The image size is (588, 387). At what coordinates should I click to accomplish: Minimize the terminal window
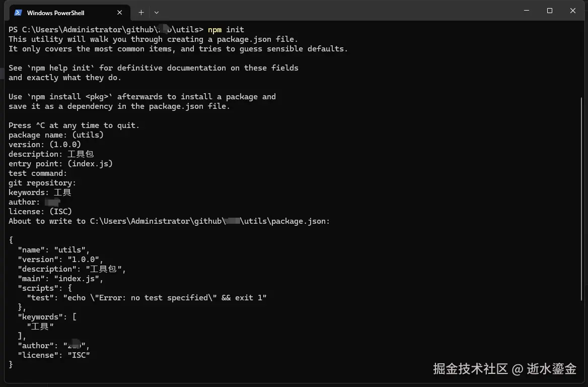point(527,11)
